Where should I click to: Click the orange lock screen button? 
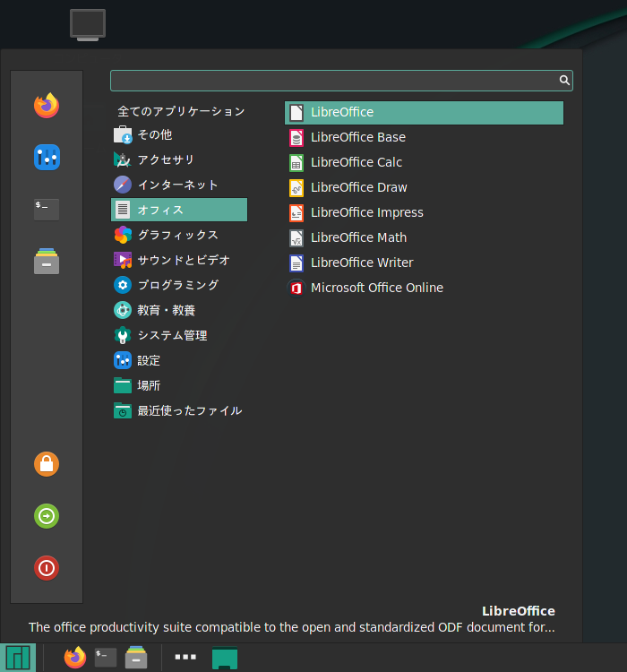[x=47, y=464]
